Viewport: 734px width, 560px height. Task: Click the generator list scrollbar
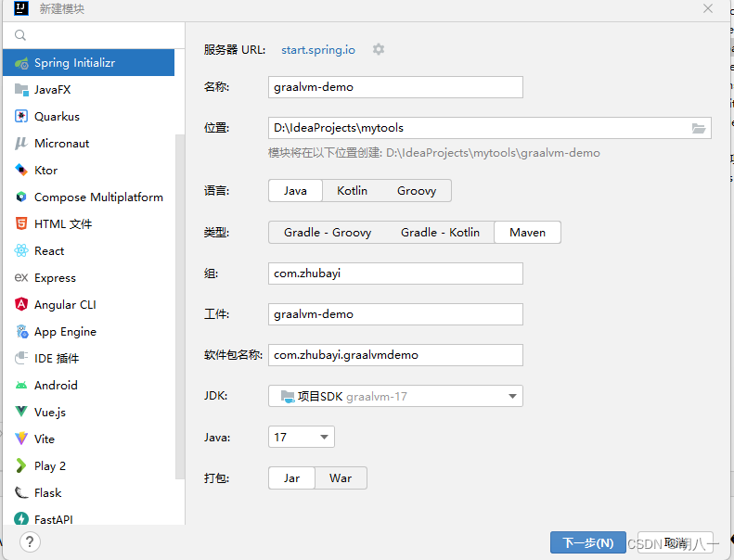click(180, 307)
